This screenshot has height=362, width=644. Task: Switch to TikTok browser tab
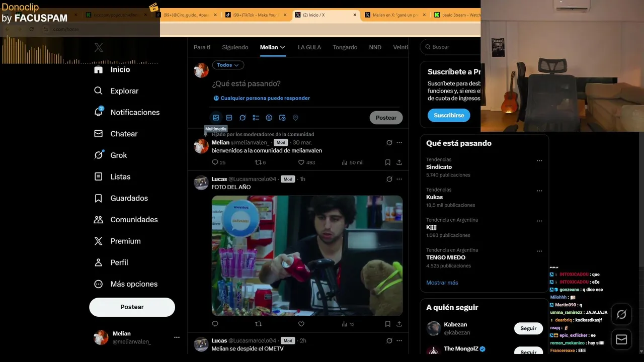click(x=257, y=15)
